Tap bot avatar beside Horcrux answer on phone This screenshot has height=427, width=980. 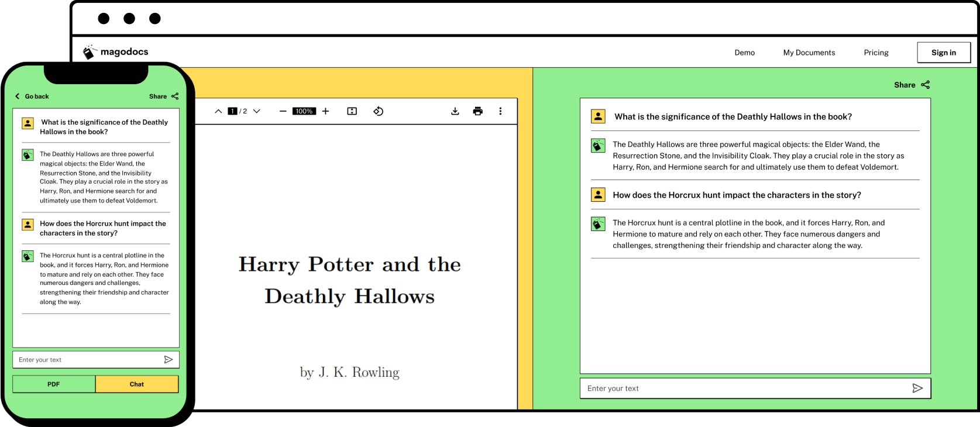pos(27,256)
